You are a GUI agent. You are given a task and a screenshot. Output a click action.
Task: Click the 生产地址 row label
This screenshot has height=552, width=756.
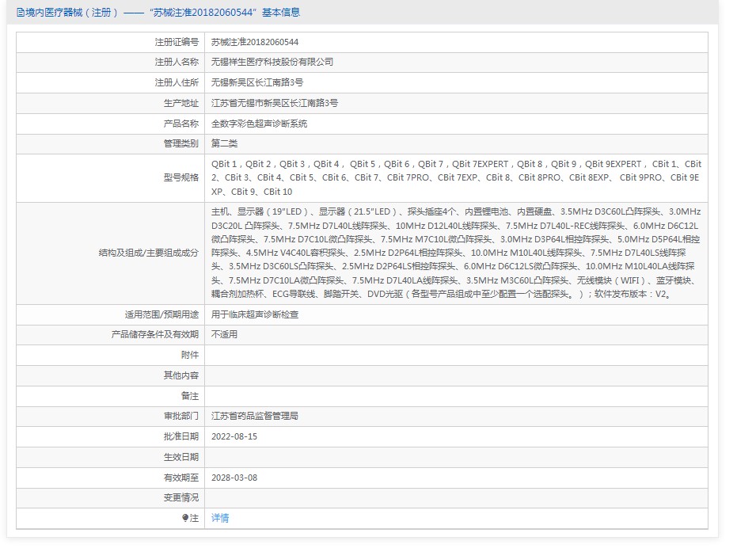click(x=180, y=103)
